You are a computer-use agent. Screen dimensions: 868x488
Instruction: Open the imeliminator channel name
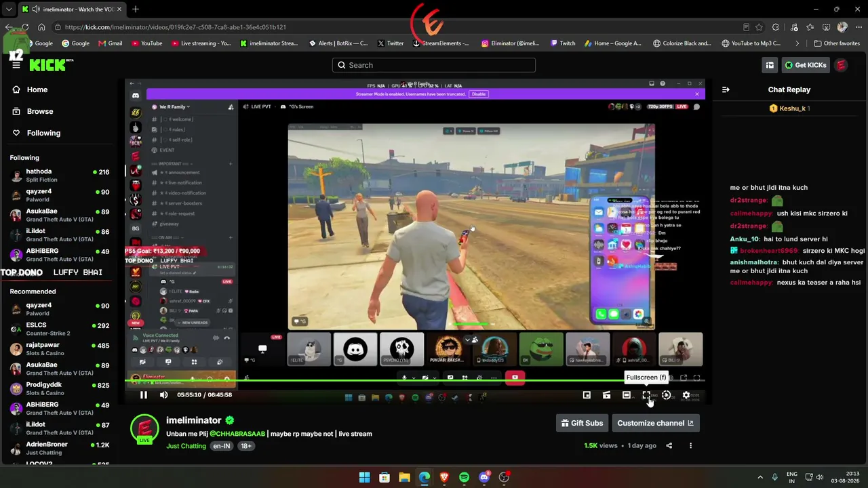coord(194,420)
